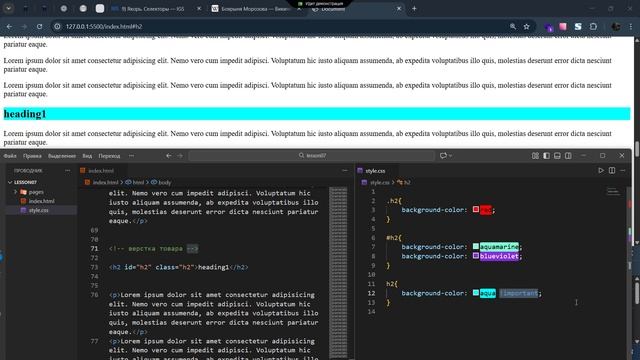Click line number 73 in index.html

click(95, 267)
